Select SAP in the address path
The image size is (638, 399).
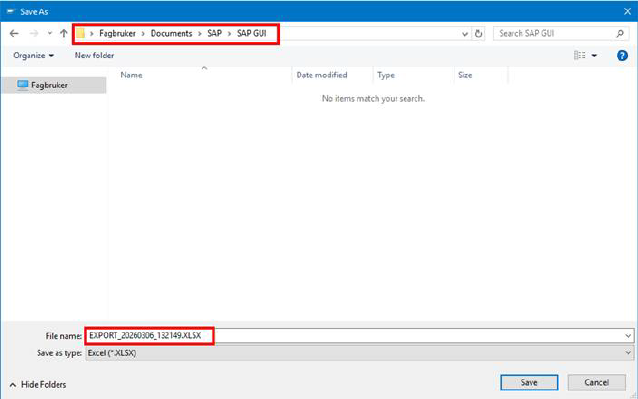tap(214, 33)
